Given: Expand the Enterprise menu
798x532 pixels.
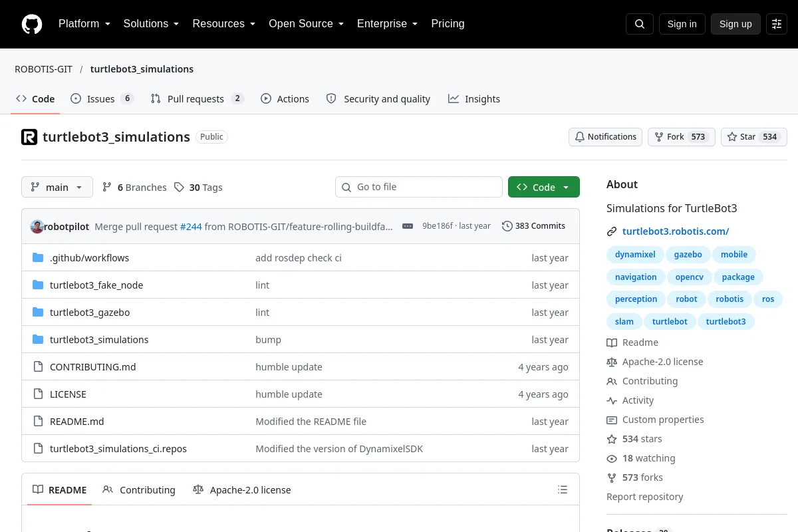Looking at the screenshot, I should 387,24.
